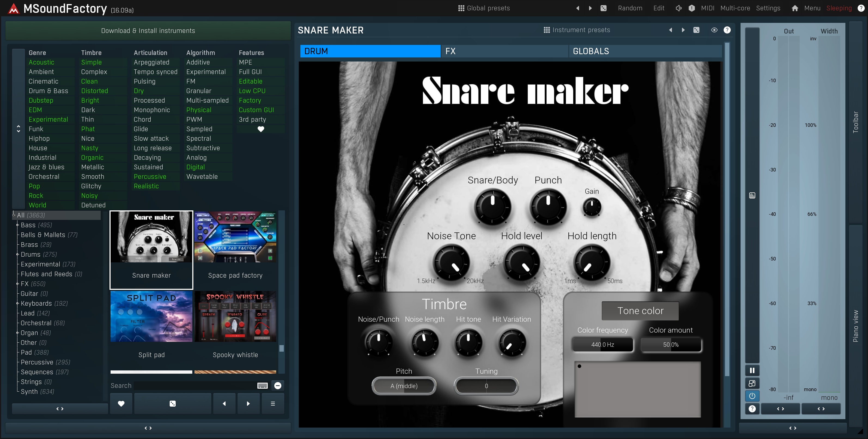Image resolution: width=868 pixels, height=439 pixels.
Task: Click the Color frequency 440.0 Hz slider
Action: [602, 344]
